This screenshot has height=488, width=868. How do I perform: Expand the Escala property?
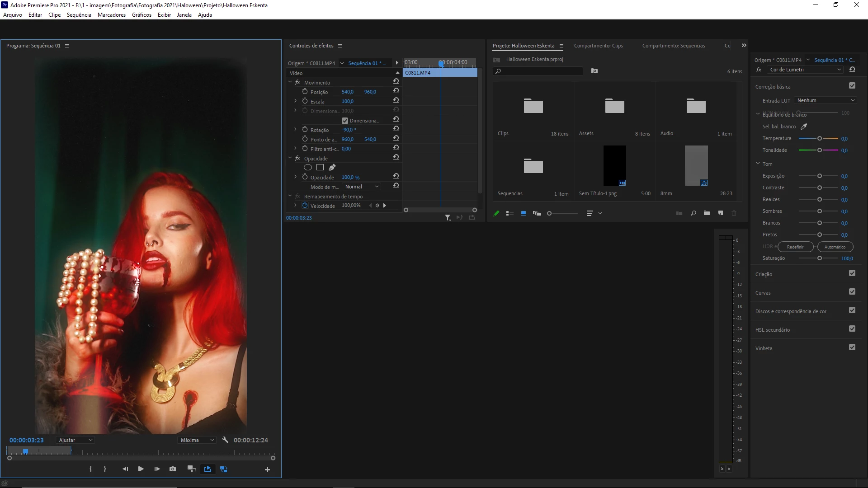pos(296,101)
